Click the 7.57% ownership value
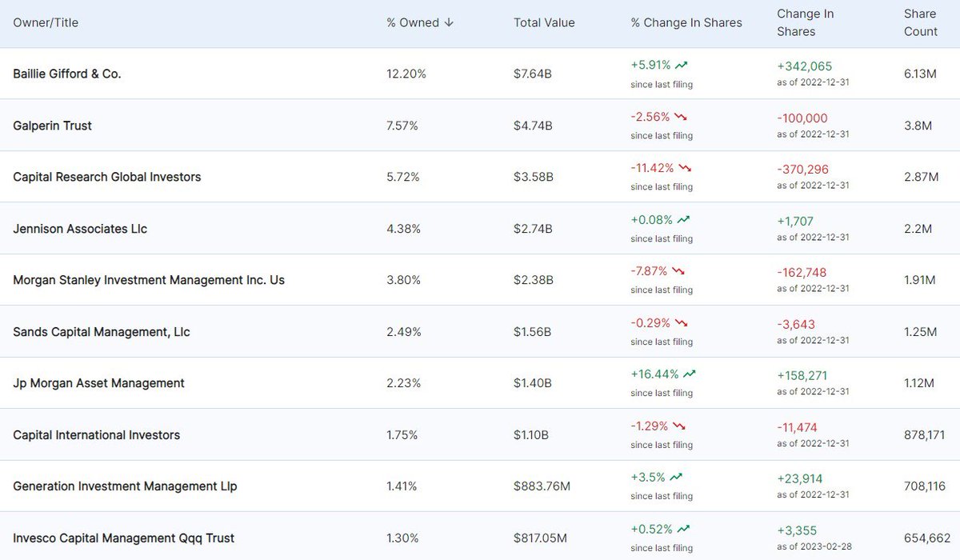Viewport: 960px width, 560px height. coord(402,126)
